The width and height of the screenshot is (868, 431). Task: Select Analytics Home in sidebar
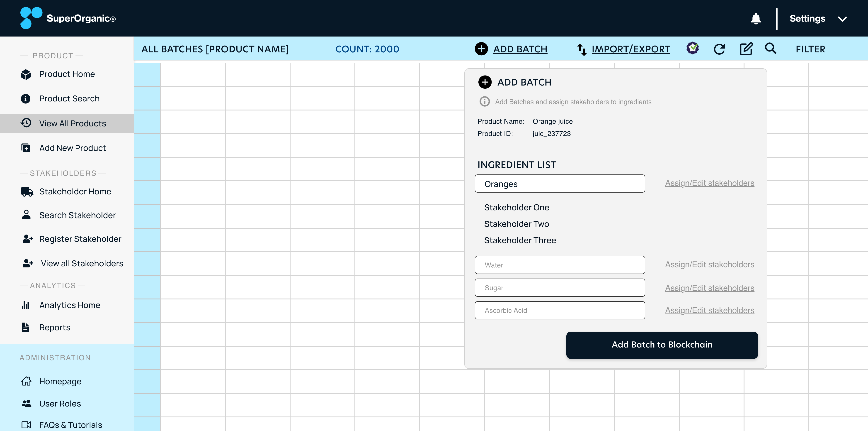tap(69, 305)
